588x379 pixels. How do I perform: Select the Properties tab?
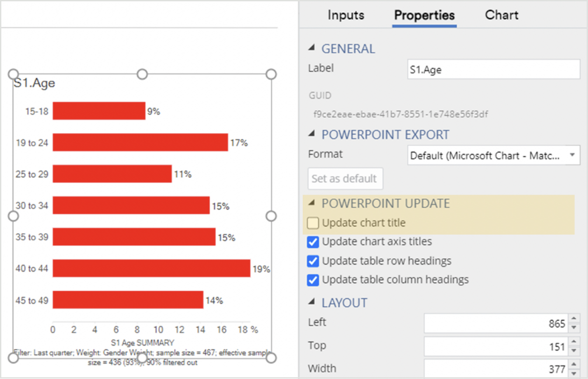click(x=424, y=16)
